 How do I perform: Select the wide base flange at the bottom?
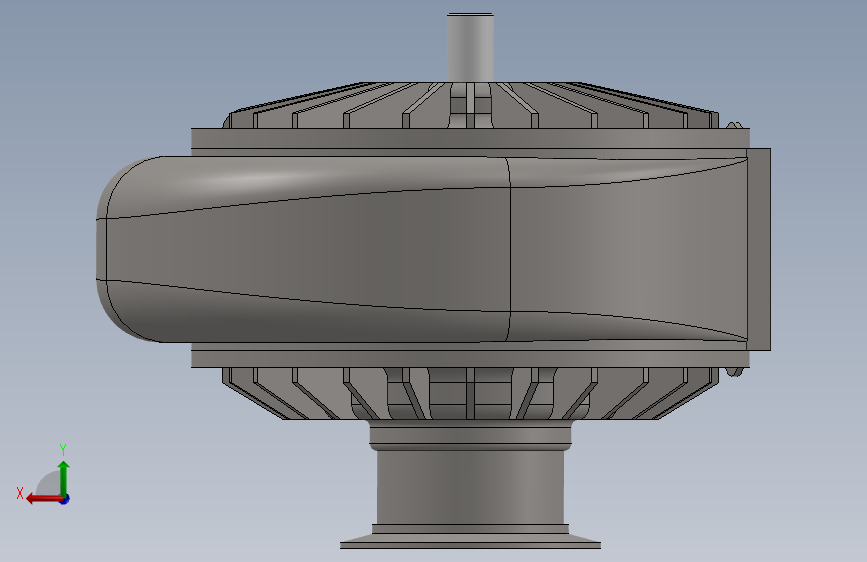(470, 542)
